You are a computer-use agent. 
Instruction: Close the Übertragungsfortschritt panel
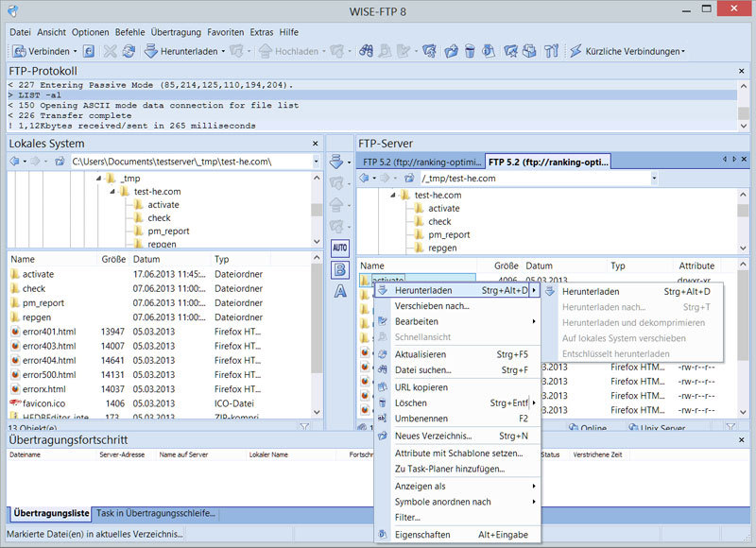pyautogui.click(x=742, y=440)
